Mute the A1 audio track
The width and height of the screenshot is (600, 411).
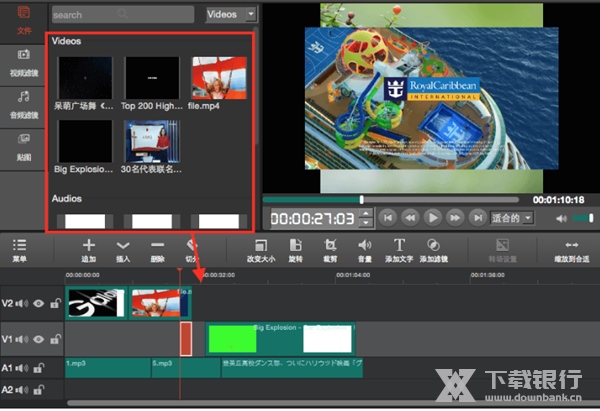[25, 370]
